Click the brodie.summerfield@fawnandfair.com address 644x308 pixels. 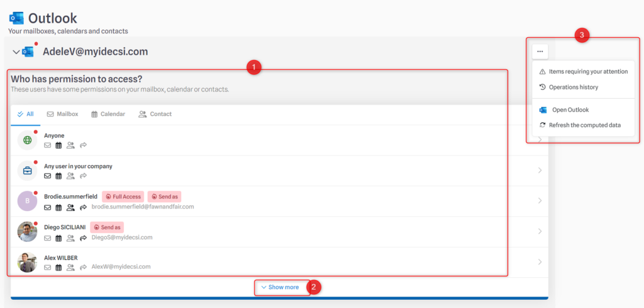click(x=143, y=207)
